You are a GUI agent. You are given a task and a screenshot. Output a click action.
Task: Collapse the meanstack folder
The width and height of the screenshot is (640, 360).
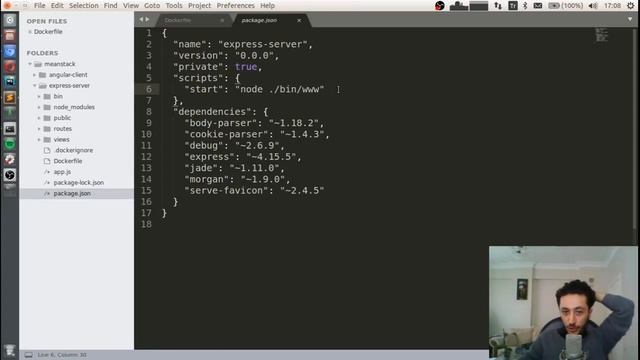[x=30, y=64]
